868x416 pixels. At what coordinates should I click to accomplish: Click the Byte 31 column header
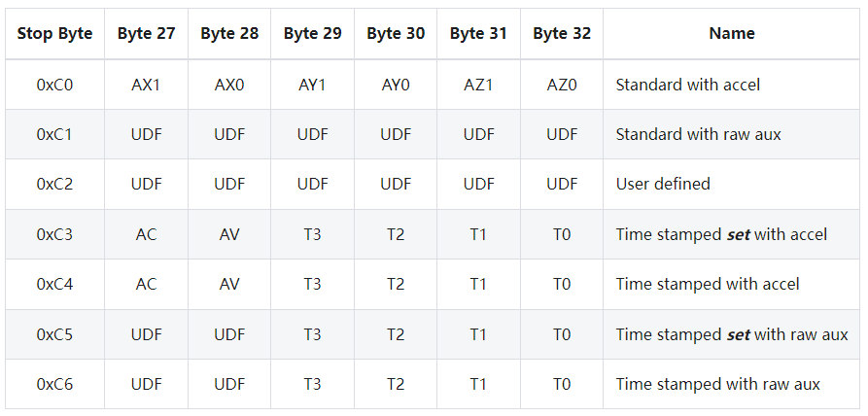tap(478, 34)
